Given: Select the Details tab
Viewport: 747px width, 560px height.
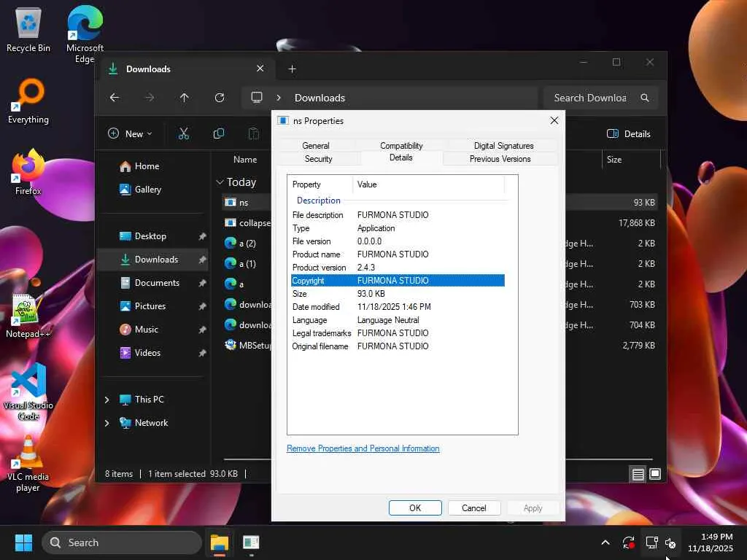Looking at the screenshot, I should coord(401,157).
